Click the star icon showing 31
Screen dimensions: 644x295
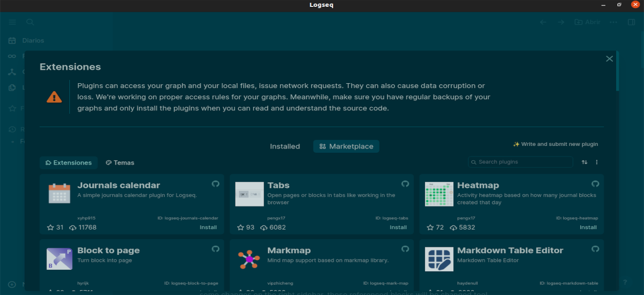pyautogui.click(x=51, y=227)
